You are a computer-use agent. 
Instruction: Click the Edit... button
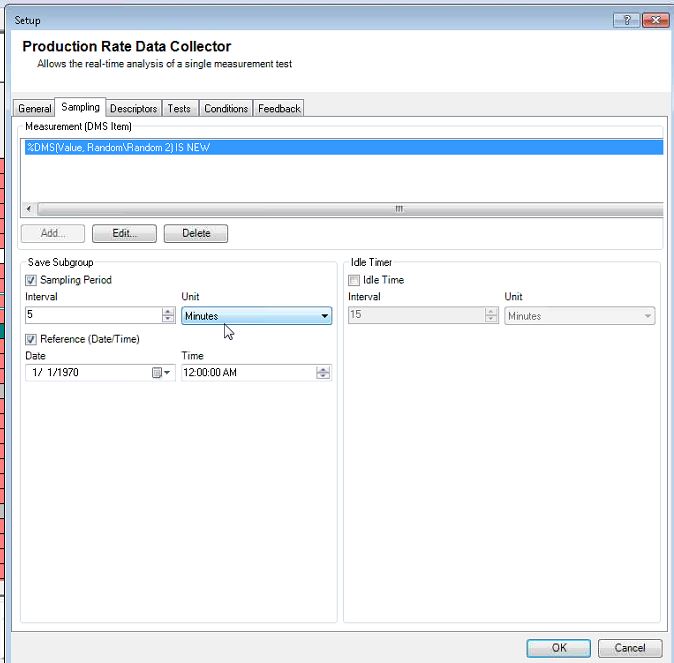tap(124, 233)
